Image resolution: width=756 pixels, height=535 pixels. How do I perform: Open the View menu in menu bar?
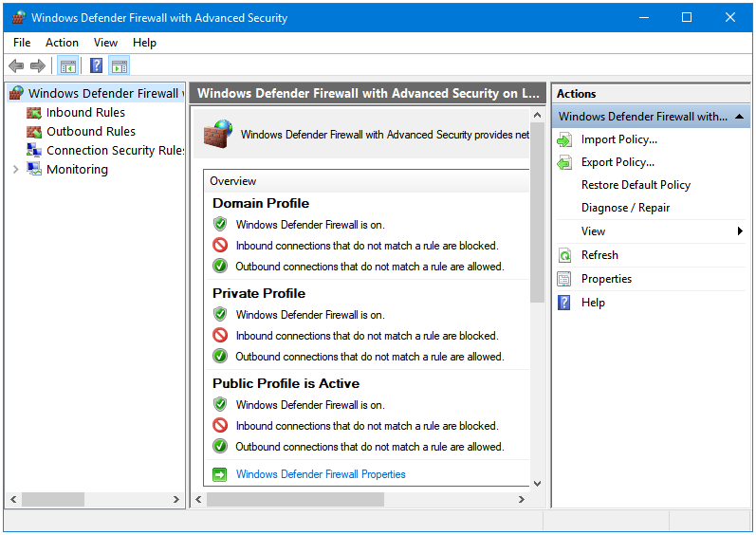(x=105, y=43)
